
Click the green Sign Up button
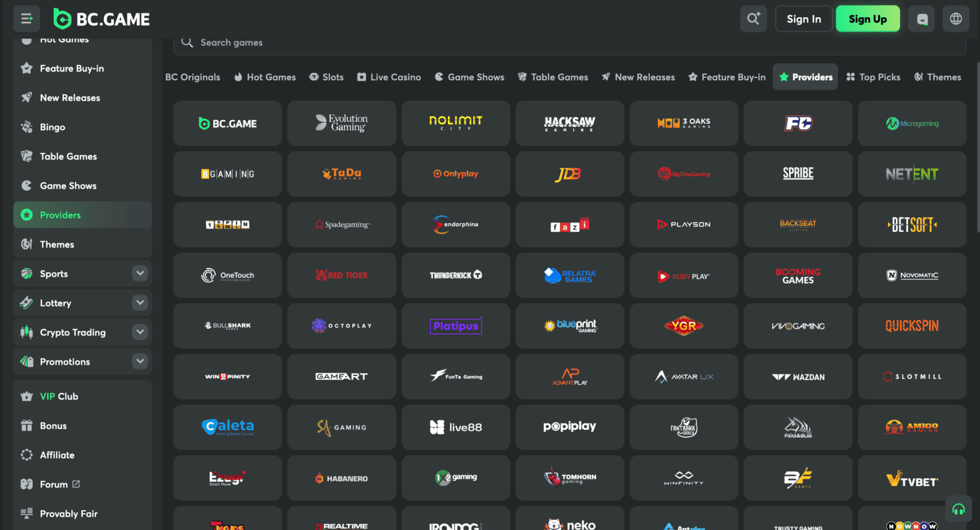pos(868,19)
